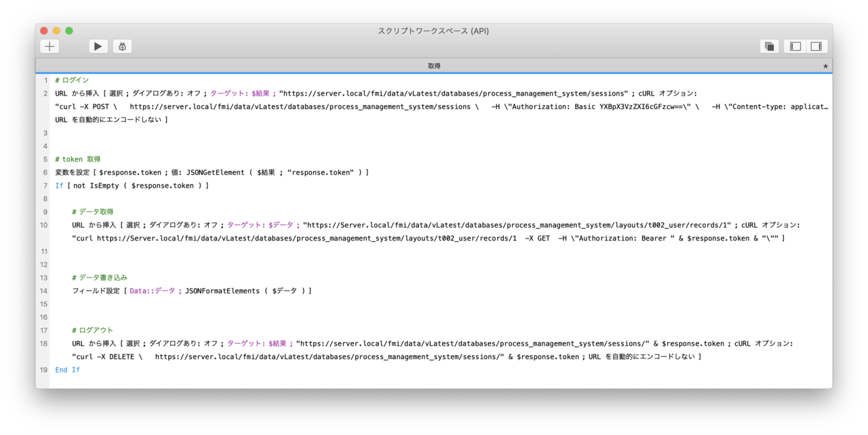The image size is (868, 435).
Task: Run the script using the play button
Action: pyautogui.click(x=98, y=46)
